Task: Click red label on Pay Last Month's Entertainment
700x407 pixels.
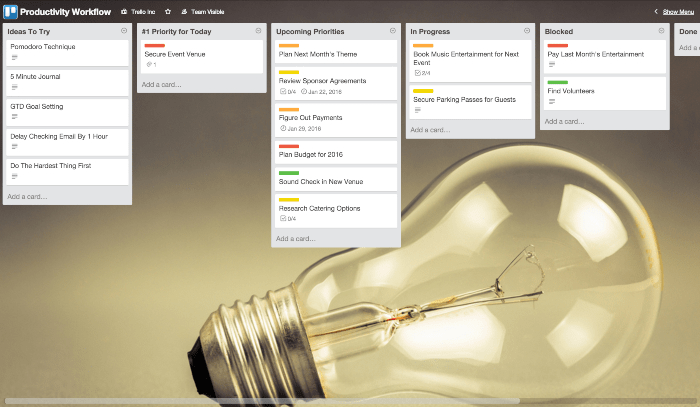Action: pos(558,46)
